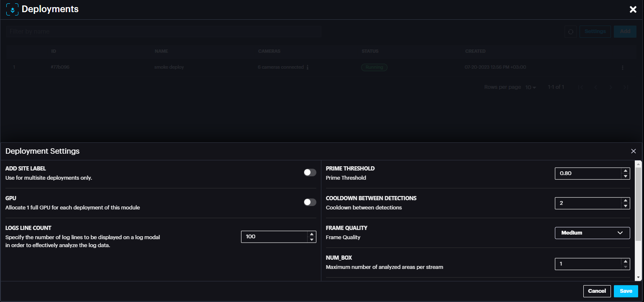This screenshot has height=302, width=644.
Task: Increase Logs Line Count using up arrow
Action: tap(311, 234)
